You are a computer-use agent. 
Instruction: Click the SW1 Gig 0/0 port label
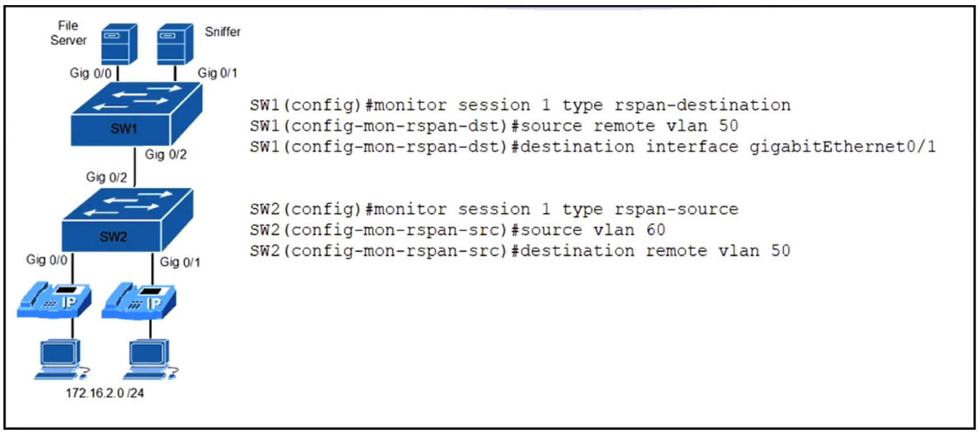[x=90, y=73]
